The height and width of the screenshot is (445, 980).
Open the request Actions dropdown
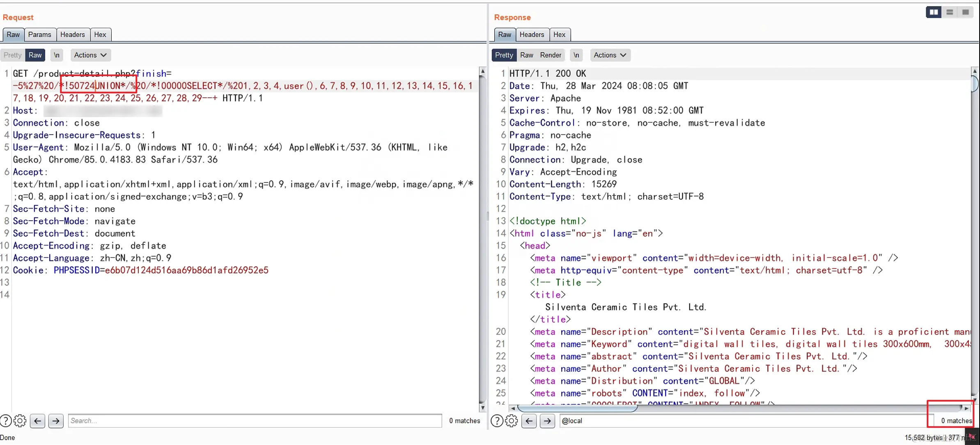(x=90, y=55)
